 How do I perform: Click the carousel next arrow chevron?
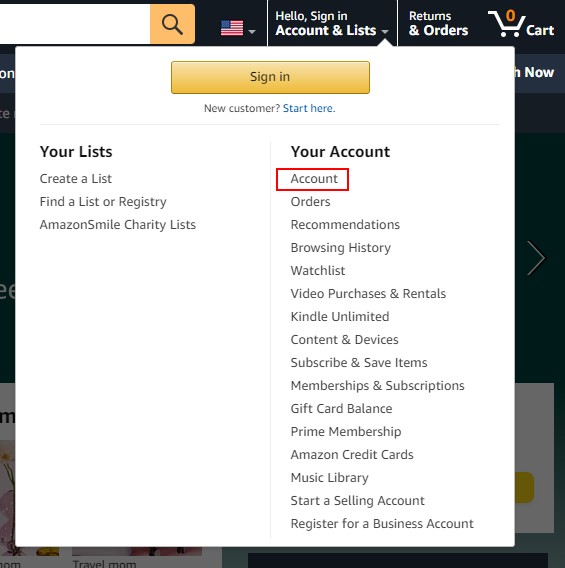tap(536, 258)
